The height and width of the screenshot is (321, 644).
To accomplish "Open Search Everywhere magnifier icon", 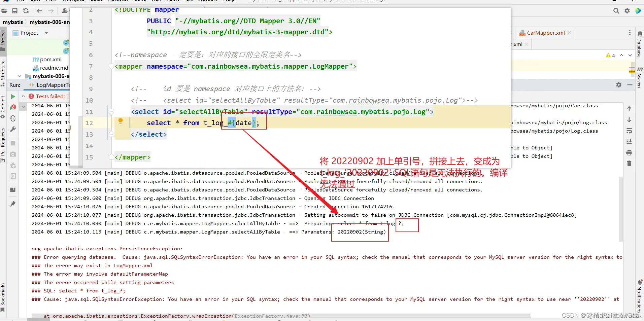I will pyautogui.click(x=616, y=11).
